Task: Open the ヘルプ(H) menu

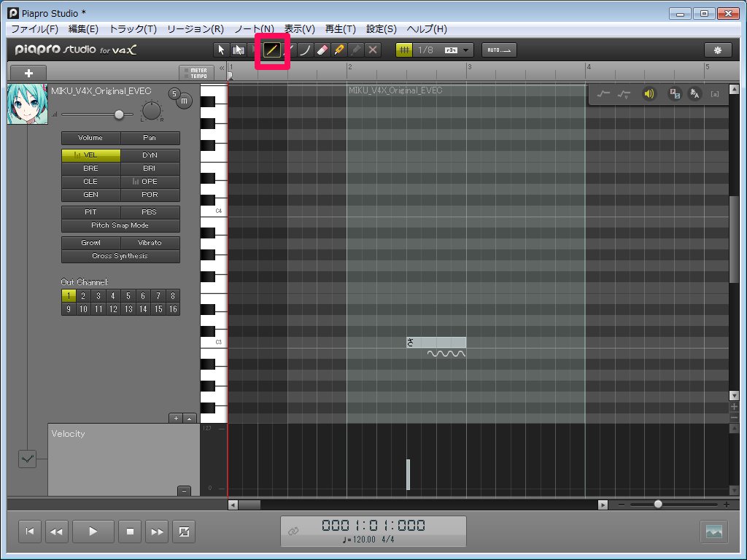Action: pos(427,29)
